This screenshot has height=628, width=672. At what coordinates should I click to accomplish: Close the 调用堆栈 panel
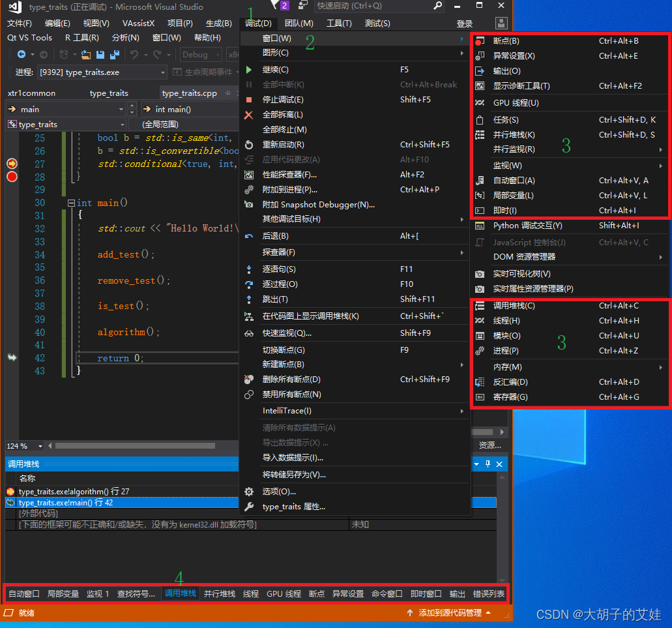point(499,464)
